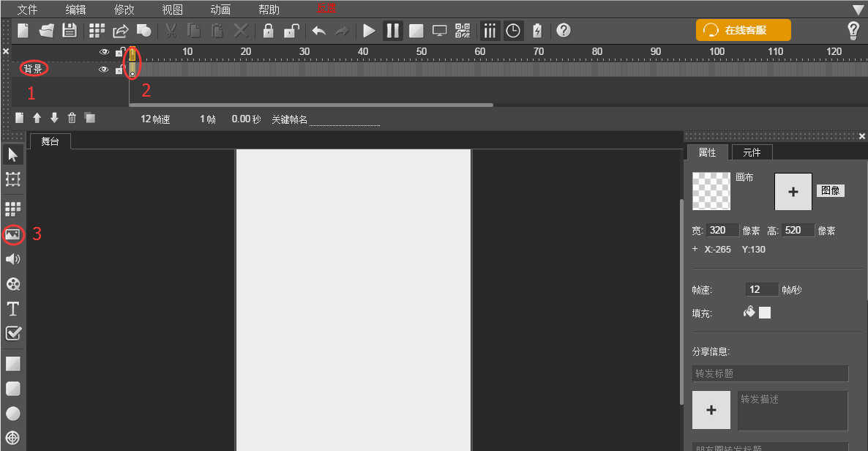868x451 pixels.
Task: Switch to the 元件 tab
Action: [x=752, y=152]
